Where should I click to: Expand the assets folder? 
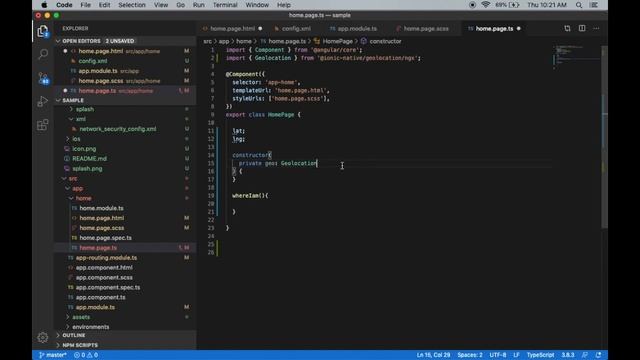pos(81,317)
